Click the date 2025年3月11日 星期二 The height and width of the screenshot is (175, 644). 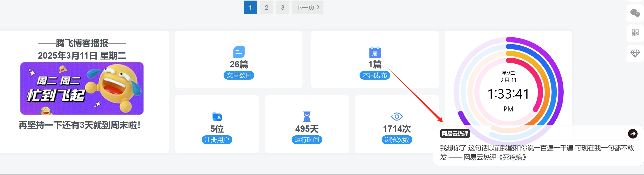pos(82,55)
